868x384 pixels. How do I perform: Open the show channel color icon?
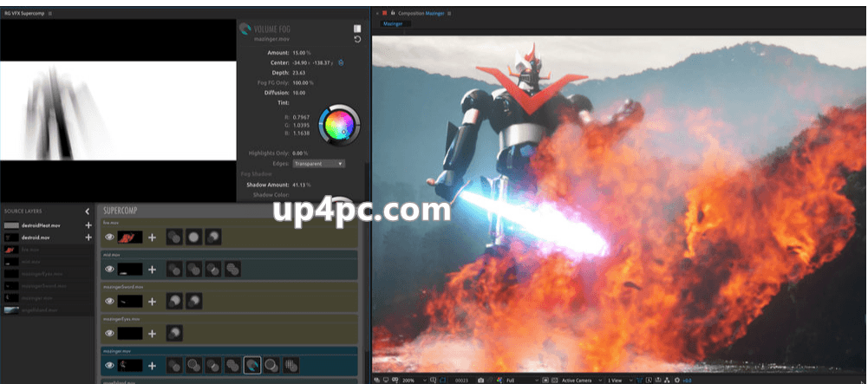(x=501, y=381)
